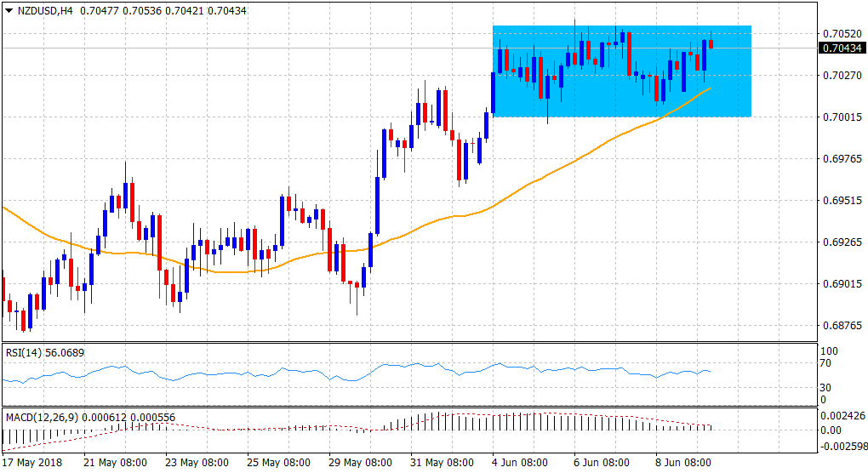
Task: Click the 8 Jun 08:00 time label
Action: (x=683, y=463)
